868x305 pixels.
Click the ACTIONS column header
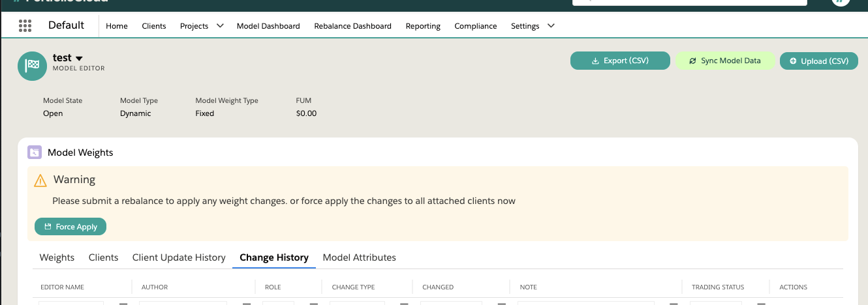[x=793, y=287]
